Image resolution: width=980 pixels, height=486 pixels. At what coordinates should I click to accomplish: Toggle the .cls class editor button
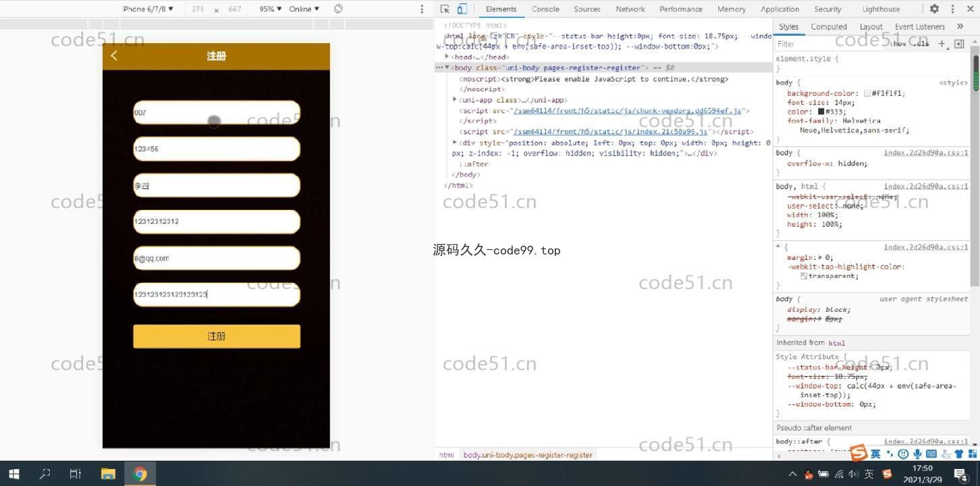coord(921,43)
